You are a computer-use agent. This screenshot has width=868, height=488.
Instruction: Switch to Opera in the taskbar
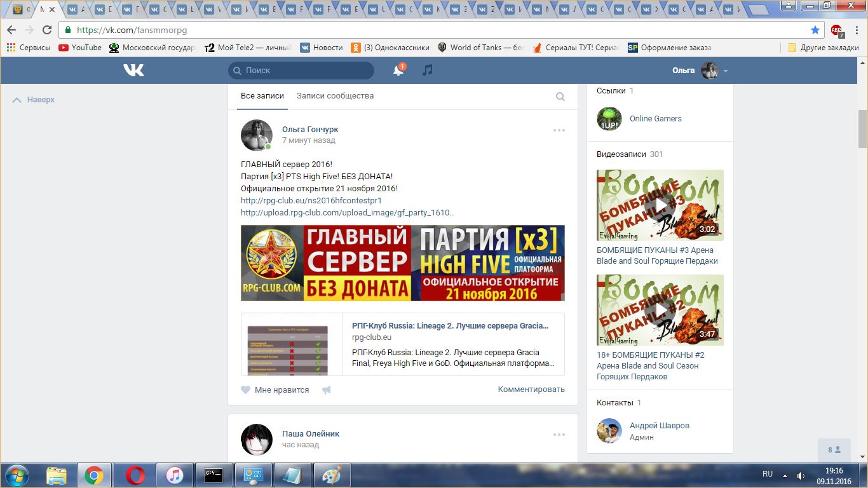(x=135, y=475)
